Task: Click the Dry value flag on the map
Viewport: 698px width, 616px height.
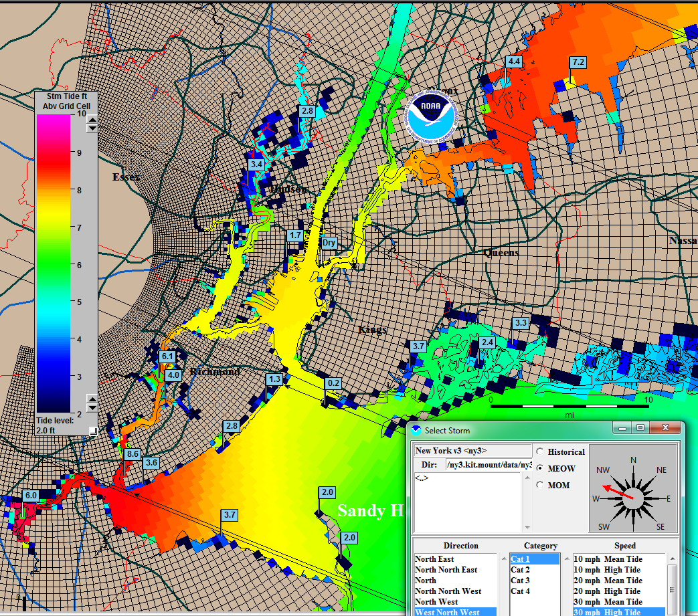Action: click(329, 243)
